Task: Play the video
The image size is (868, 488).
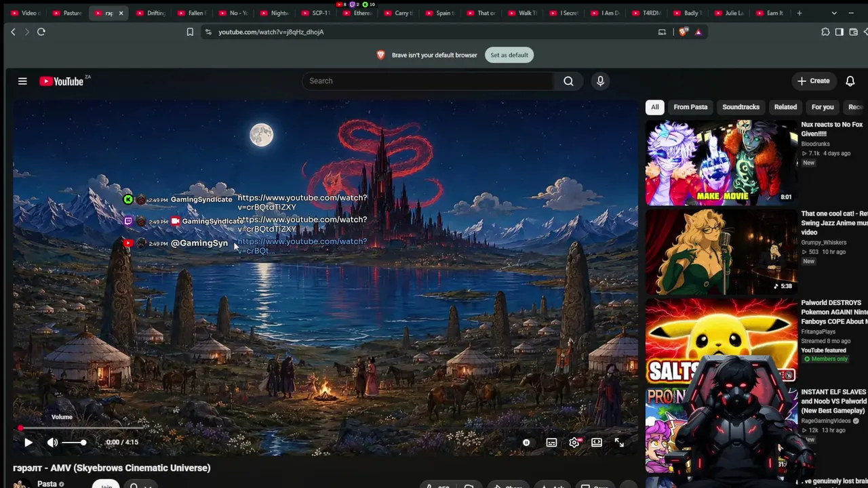Action: (x=28, y=443)
